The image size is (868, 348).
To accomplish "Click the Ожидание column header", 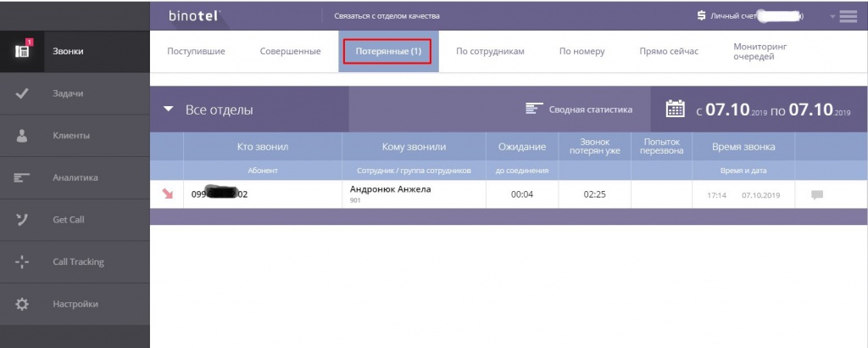I will click(x=522, y=147).
